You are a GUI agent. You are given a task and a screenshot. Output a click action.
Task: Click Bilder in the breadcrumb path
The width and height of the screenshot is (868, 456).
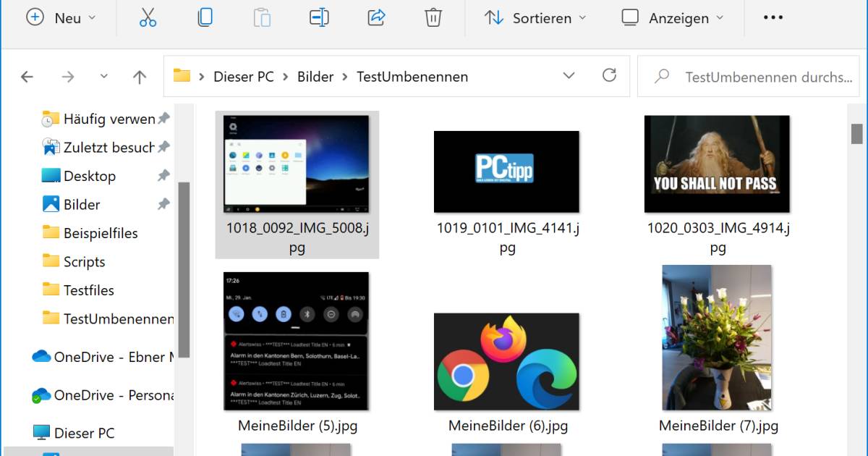315,76
